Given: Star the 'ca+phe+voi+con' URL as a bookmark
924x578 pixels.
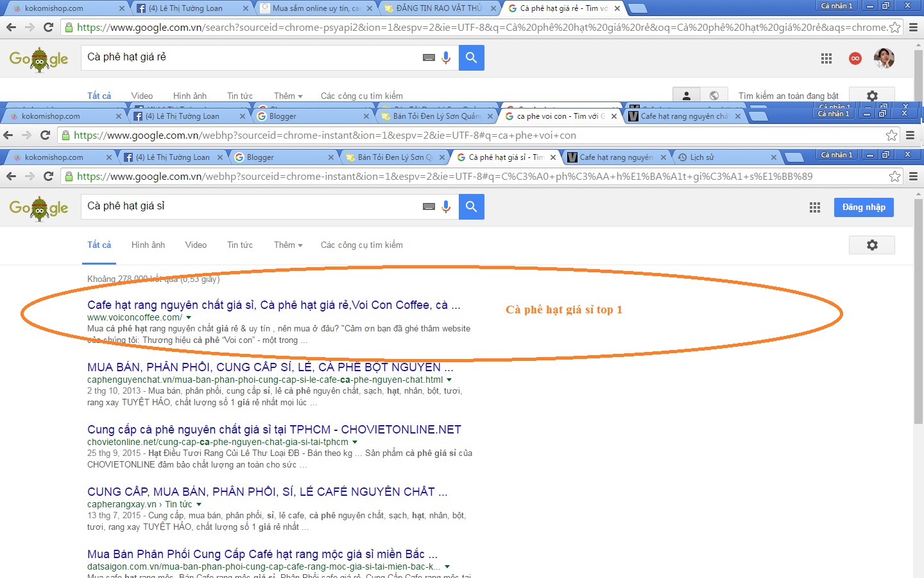Looking at the screenshot, I should pyautogui.click(x=891, y=136).
